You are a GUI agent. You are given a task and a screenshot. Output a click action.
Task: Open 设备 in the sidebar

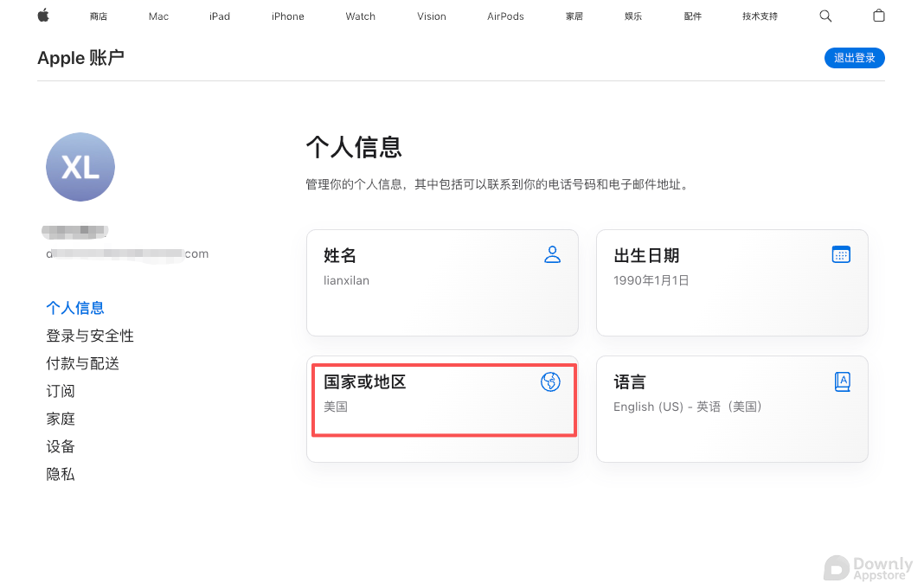(x=60, y=446)
